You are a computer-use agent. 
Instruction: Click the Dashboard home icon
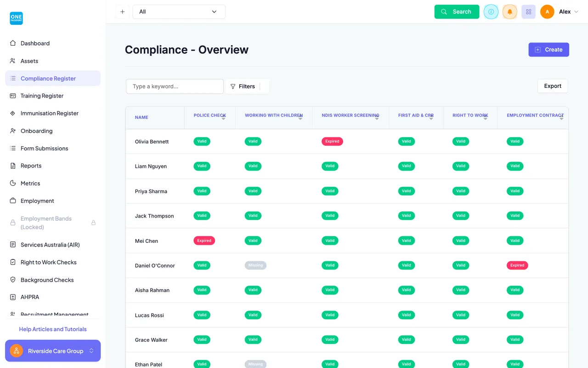tap(13, 43)
